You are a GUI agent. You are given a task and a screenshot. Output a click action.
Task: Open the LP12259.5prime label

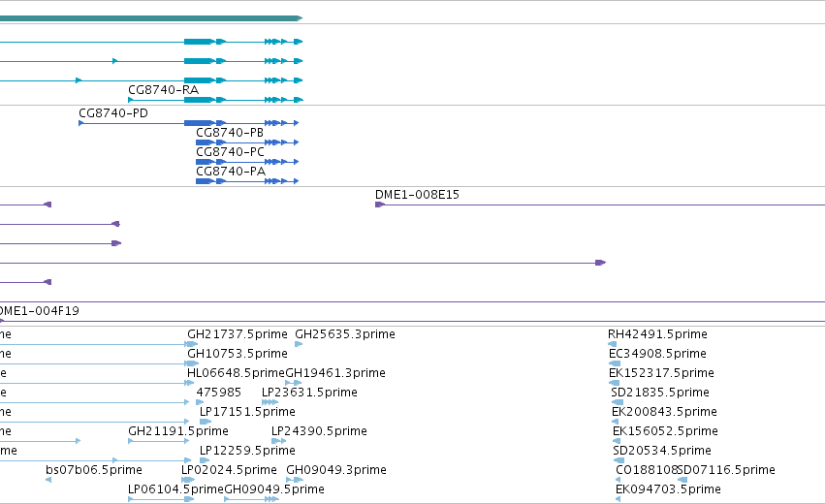(x=247, y=451)
